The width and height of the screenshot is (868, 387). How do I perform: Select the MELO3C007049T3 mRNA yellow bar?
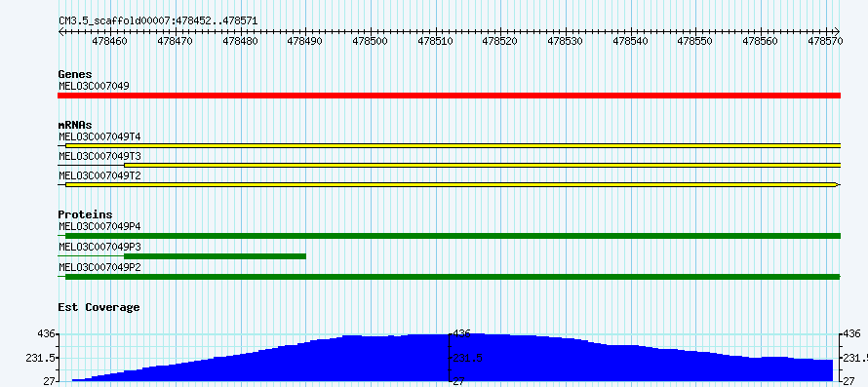pos(482,165)
